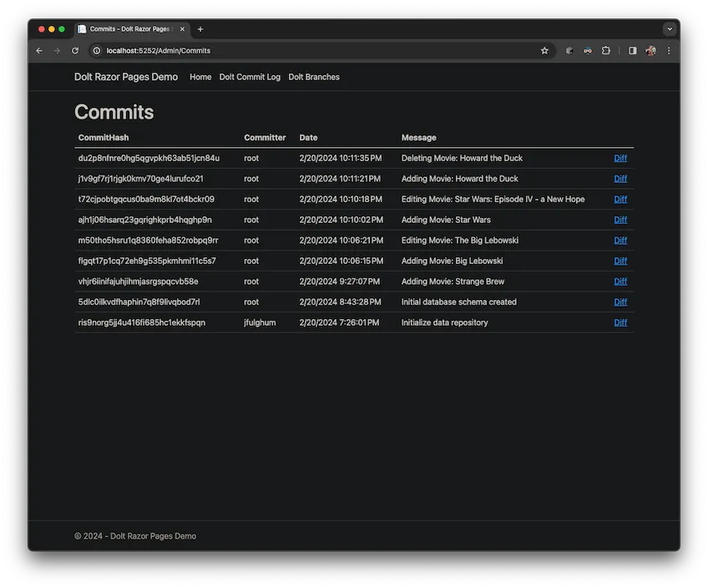Open the tab search chevron dropdown
Viewport: 708px width, 588px height.
coord(670,28)
